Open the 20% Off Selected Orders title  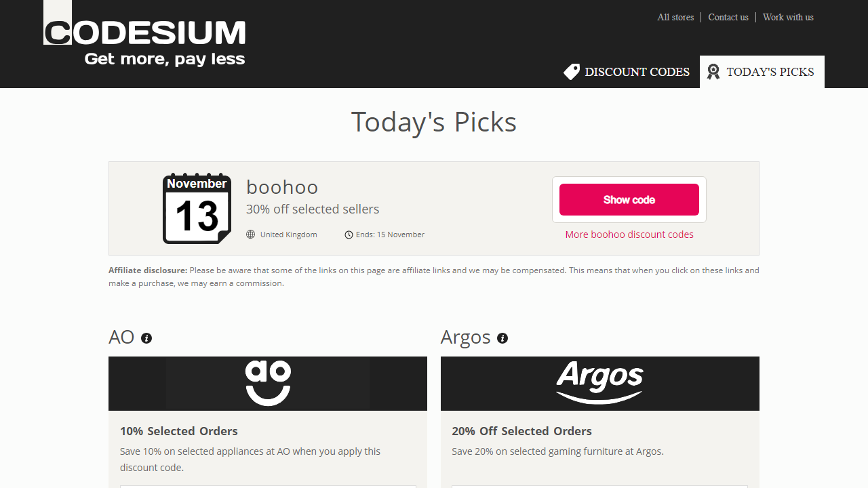[x=521, y=431]
